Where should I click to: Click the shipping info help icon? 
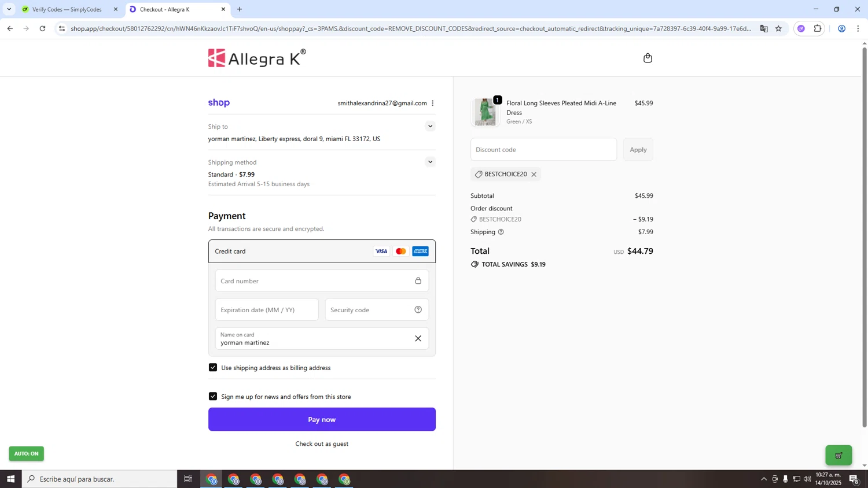click(x=501, y=232)
